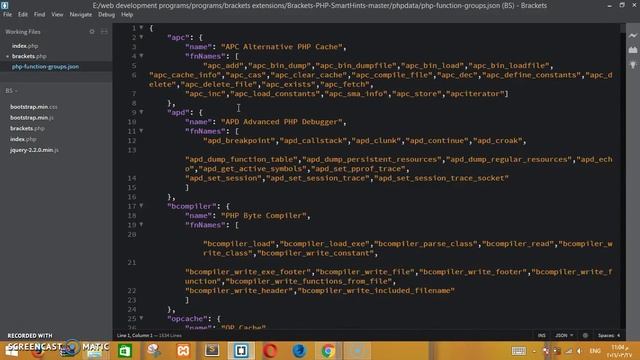The image size is (640, 360).
Task: Fold the apc "fnNames" array at line 4
Action: pyautogui.click(x=141, y=56)
